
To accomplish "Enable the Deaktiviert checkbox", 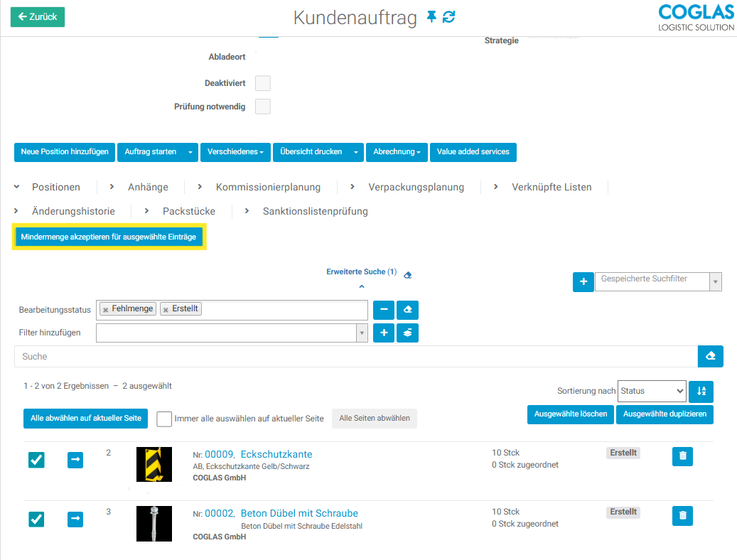I will [x=263, y=83].
